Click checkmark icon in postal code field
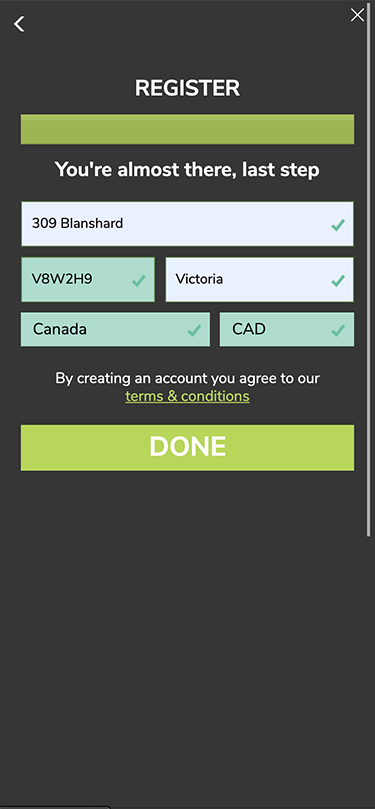This screenshot has height=809, width=375. [139, 281]
